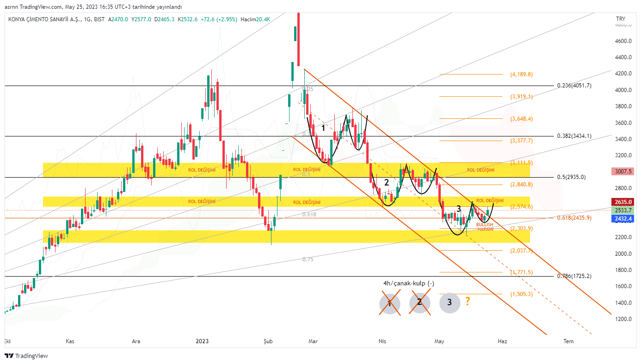Select the blue 2432.4 price tag

pyautogui.click(x=621, y=218)
